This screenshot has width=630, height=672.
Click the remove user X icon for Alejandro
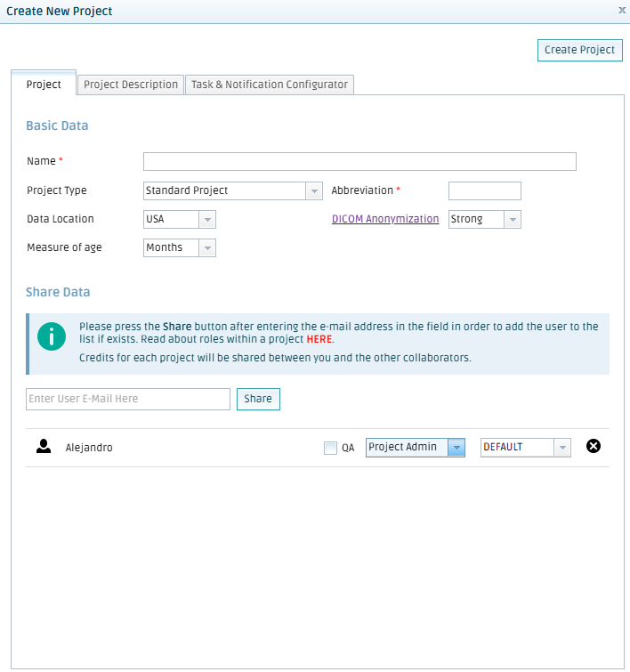pyautogui.click(x=594, y=447)
